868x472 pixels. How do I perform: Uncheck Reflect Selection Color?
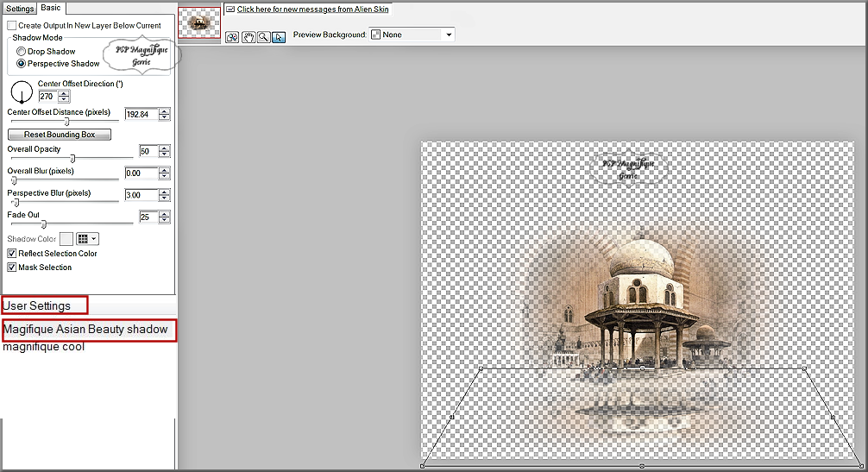(12, 254)
